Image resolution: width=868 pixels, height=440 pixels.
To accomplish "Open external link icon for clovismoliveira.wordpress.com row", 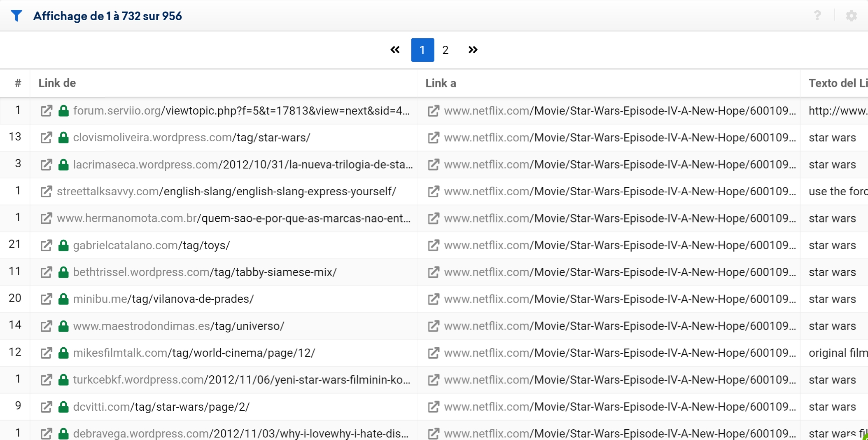I will [47, 138].
